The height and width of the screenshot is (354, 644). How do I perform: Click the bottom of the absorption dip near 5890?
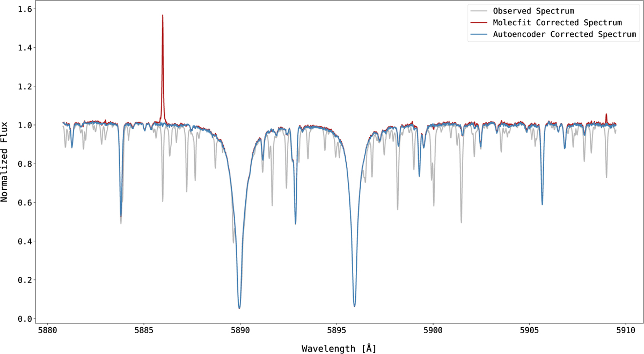click(x=239, y=308)
